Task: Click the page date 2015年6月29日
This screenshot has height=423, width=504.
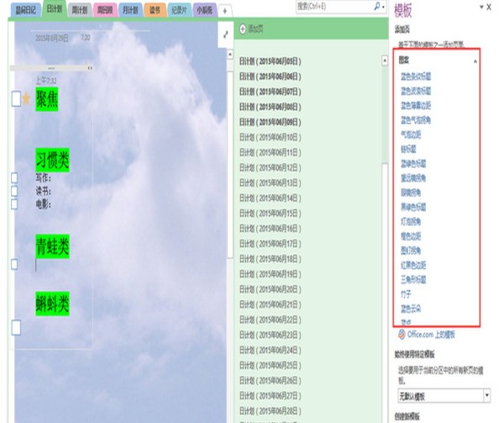Action: (52, 39)
